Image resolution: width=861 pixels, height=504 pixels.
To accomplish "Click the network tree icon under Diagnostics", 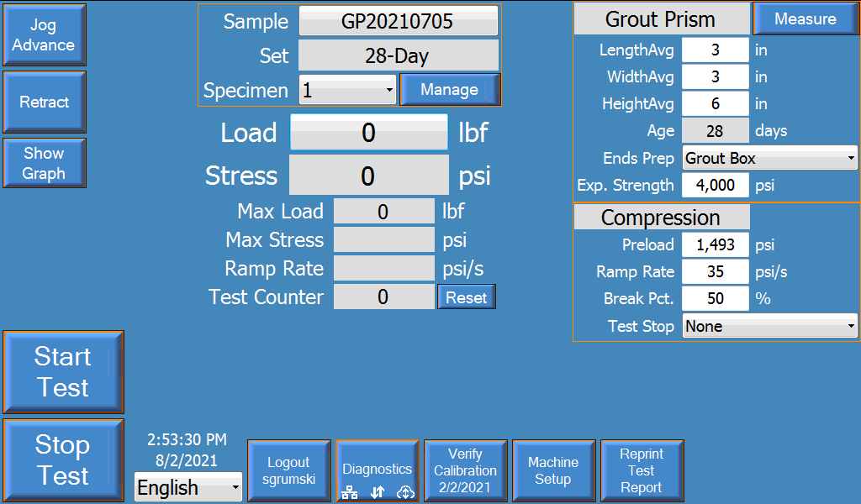I will (349, 492).
